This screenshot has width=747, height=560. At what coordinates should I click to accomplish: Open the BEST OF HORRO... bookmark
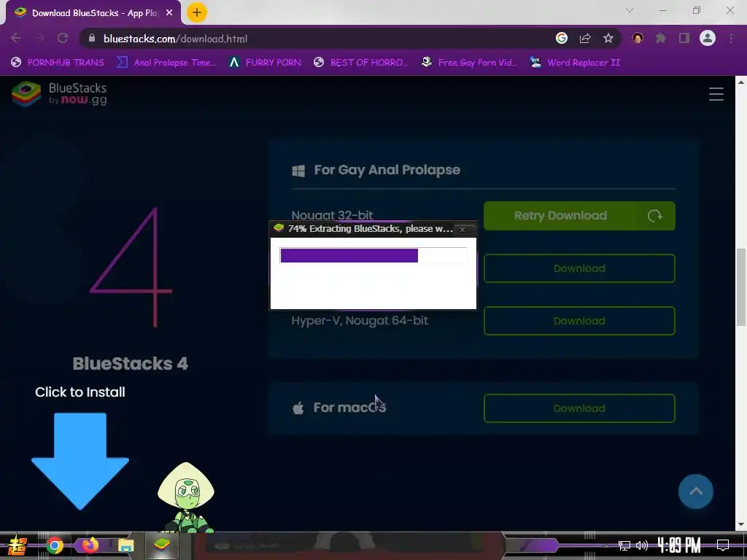point(361,63)
